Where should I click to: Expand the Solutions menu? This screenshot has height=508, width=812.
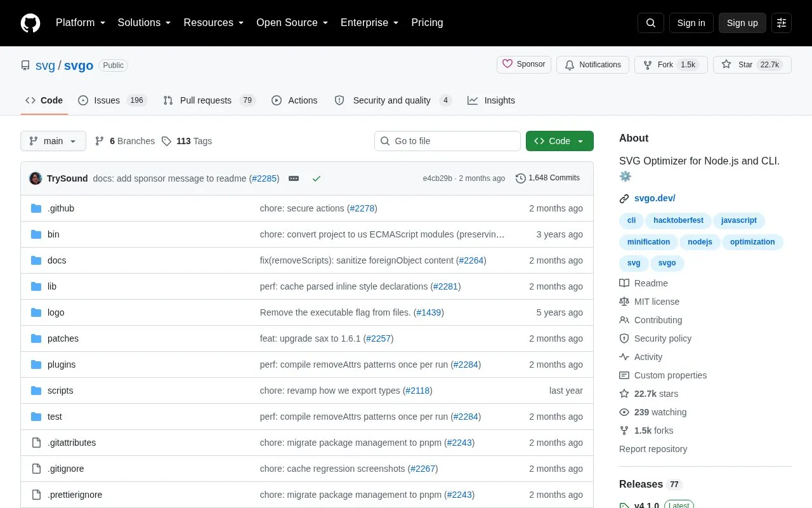pos(144,23)
